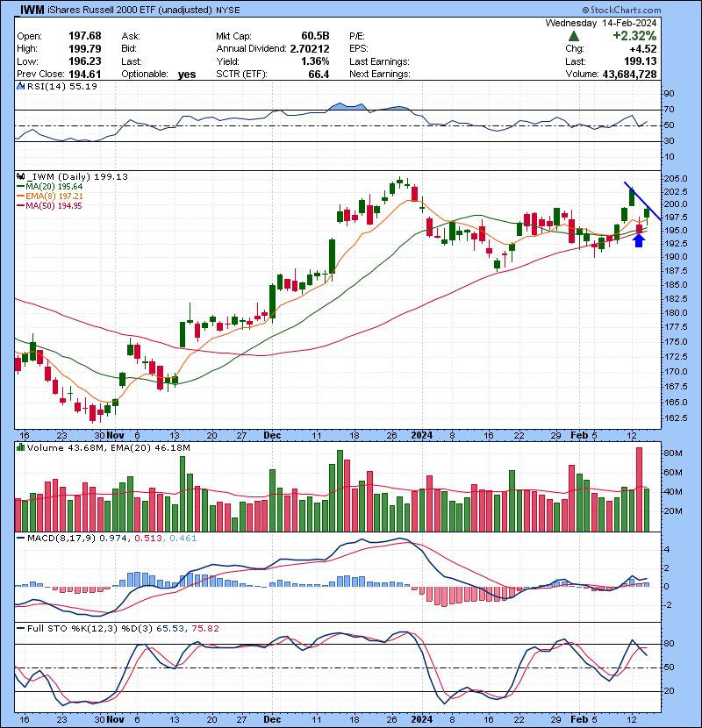Click the EMA(8) 197.21 legend entry

[54, 196]
